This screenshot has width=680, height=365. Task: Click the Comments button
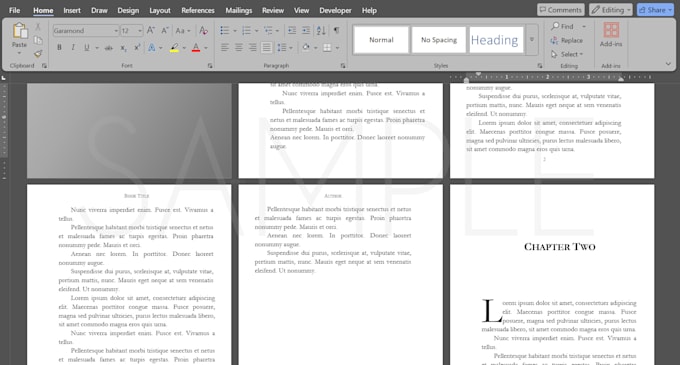[x=561, y=10]
